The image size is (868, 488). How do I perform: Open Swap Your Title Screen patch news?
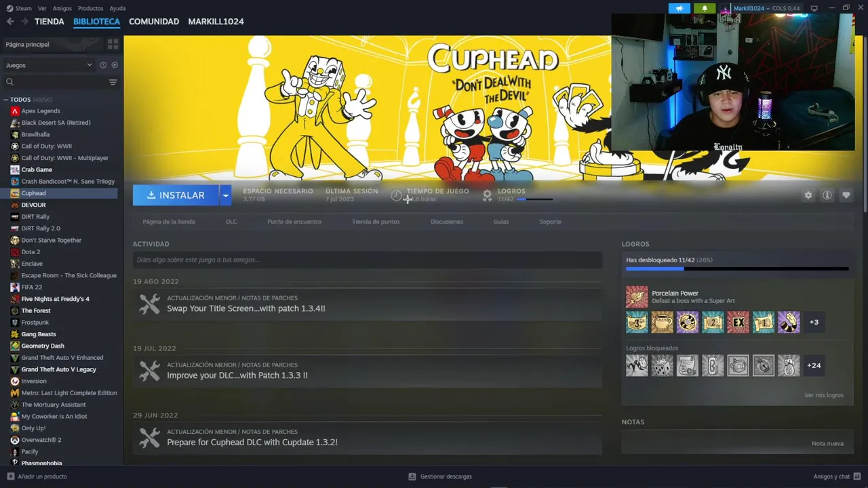(246, 308)
